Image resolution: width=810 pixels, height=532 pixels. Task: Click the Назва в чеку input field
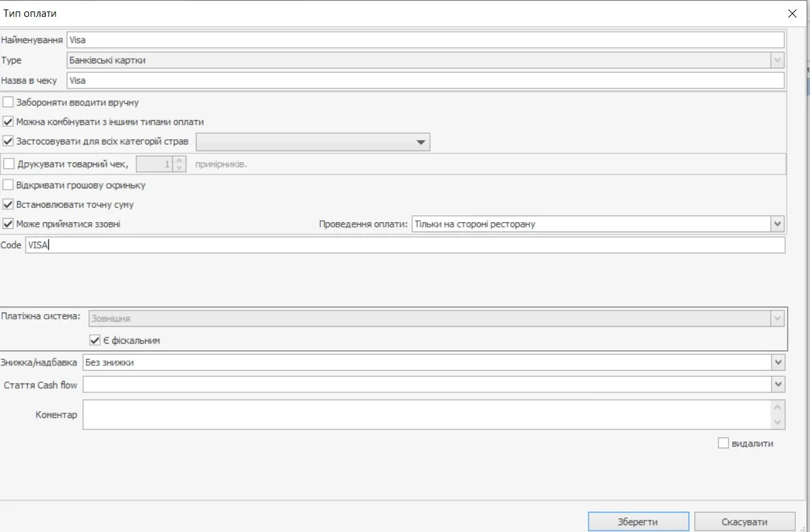pyautogui.click(x=425, y=80)
